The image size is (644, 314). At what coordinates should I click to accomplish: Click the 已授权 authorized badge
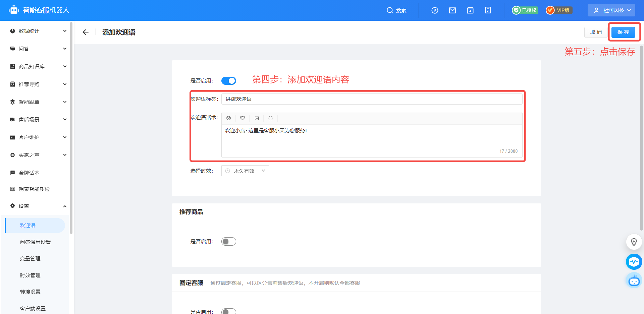525,10
